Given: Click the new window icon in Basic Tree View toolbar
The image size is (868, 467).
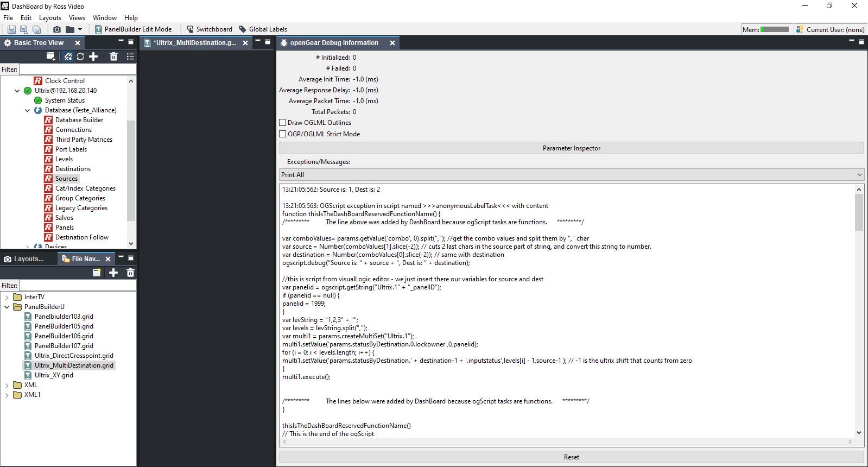Looking at the screenshot, I should [51, 56].
